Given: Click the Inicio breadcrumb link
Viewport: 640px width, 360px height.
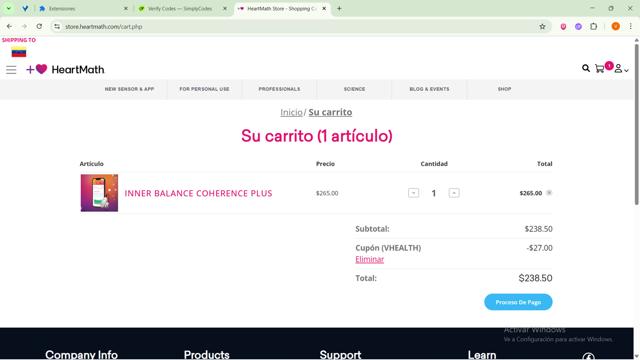Looking at the screenshot, I should [x=291, y=112].
